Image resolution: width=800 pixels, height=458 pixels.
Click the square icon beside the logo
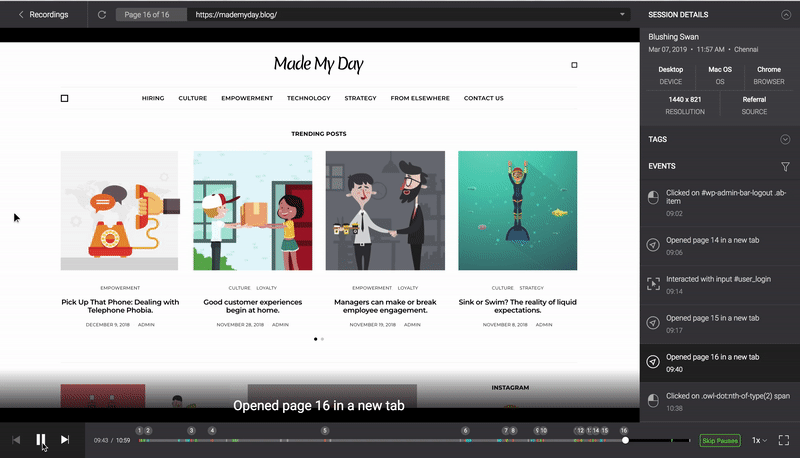pos(574,65)
